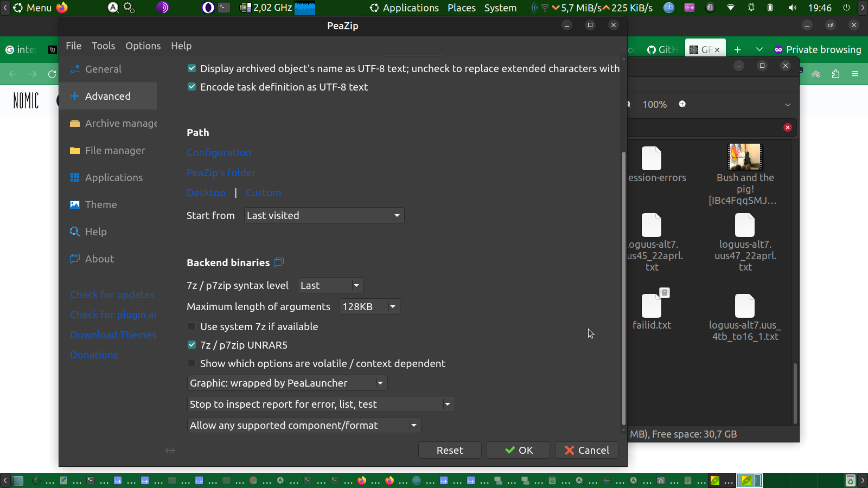Uncheck the 7z / p7zip UNRAR5 option

pos(192,345)
